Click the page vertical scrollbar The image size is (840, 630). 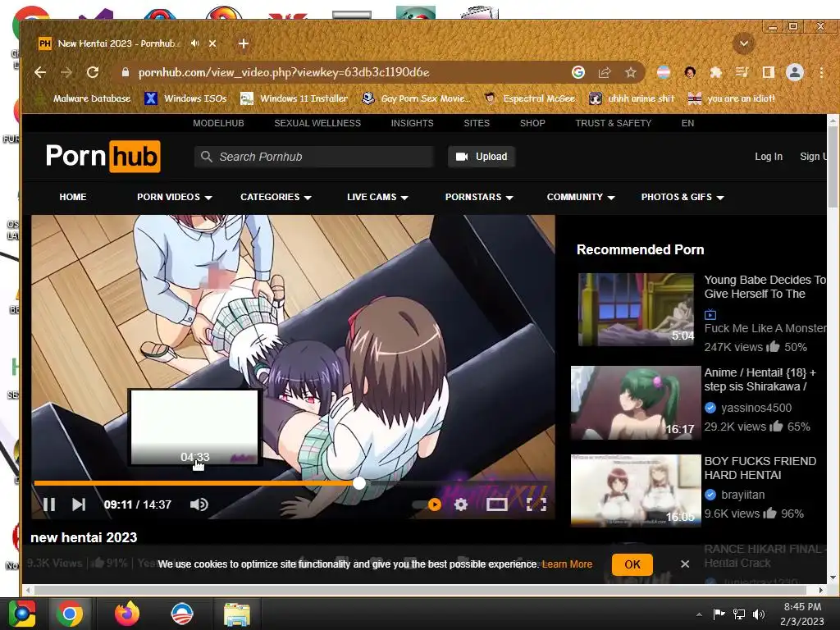[833, 166]
